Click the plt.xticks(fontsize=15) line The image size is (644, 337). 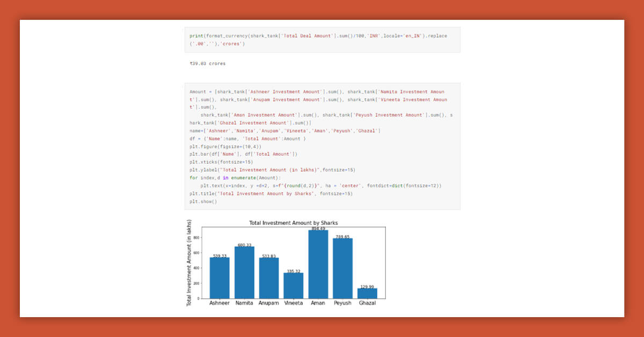pyautogui.click(x=221, y=162)
